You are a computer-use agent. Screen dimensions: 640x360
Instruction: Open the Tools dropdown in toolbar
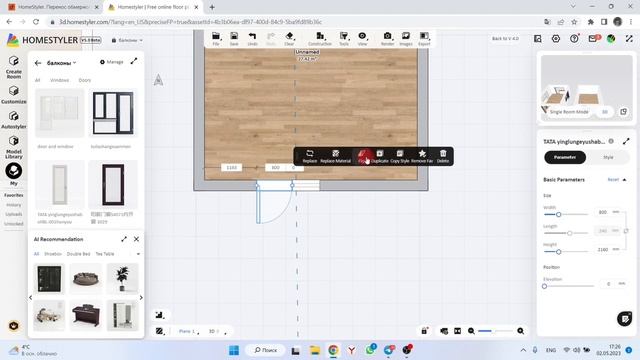click(x=344, y=39)
